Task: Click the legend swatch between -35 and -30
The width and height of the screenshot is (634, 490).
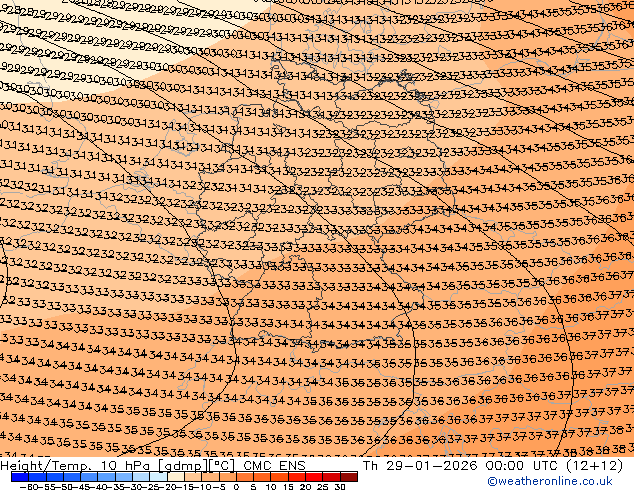Action: (x=124, y=477)
